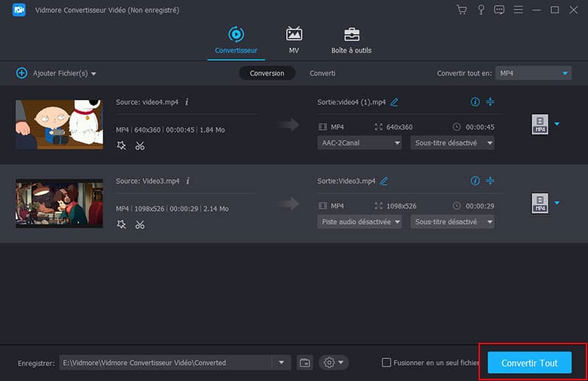Expand the AAC-2Canal audio track dropdown

coord(359,142)
